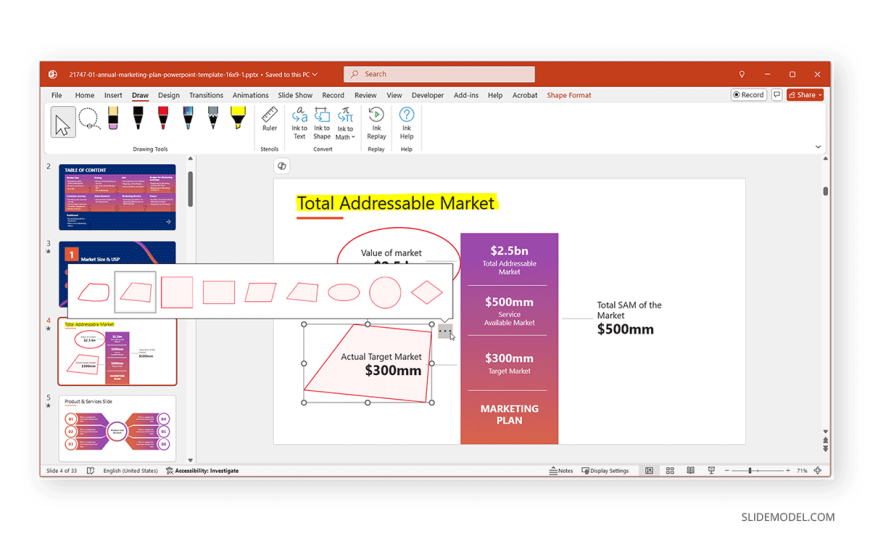Image resolution: width=870 pixels, height=539 pixels.
Task: Select slide 3 Market Size thumbnail
Action: 118,251
